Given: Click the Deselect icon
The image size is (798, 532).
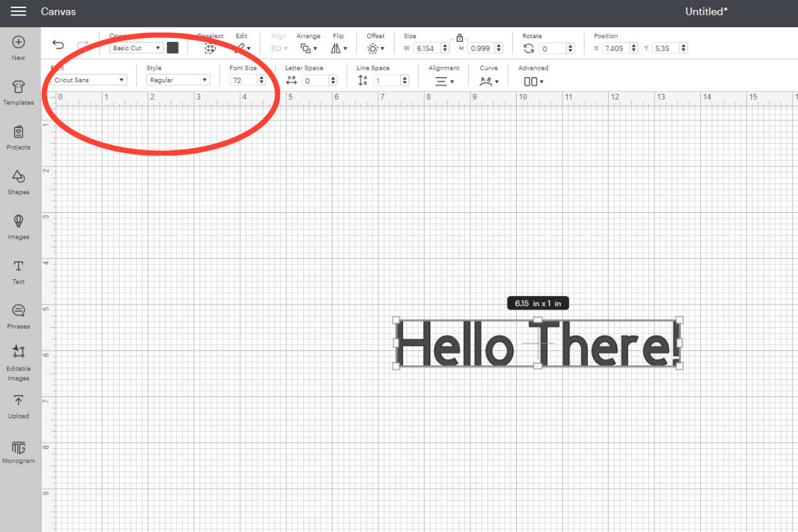Looking at the screenshot, I should click(x=210, y=48).
